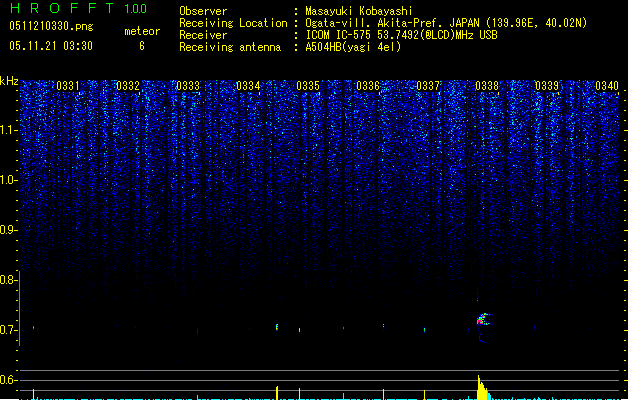Click the Receiver label
This screenshot has width=629, height=400.
(203, 35)
